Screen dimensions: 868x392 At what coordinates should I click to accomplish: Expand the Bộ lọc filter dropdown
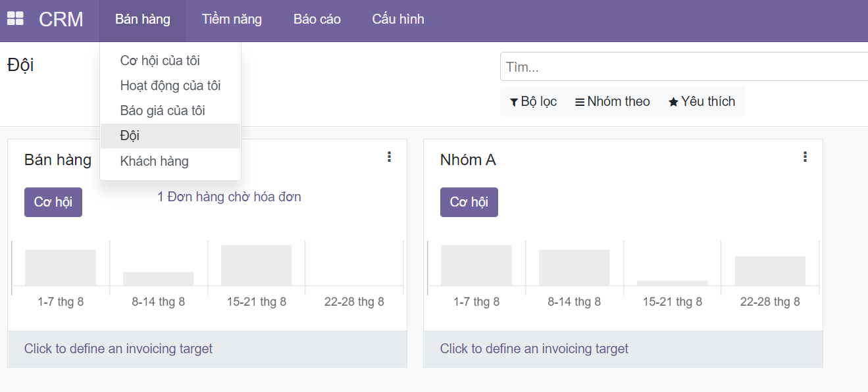533,101
